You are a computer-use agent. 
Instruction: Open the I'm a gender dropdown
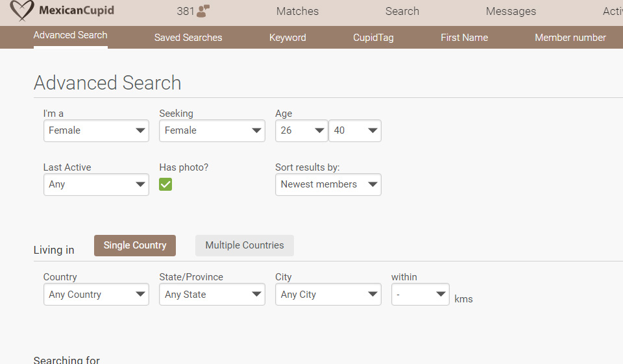(x=96, y=131)
